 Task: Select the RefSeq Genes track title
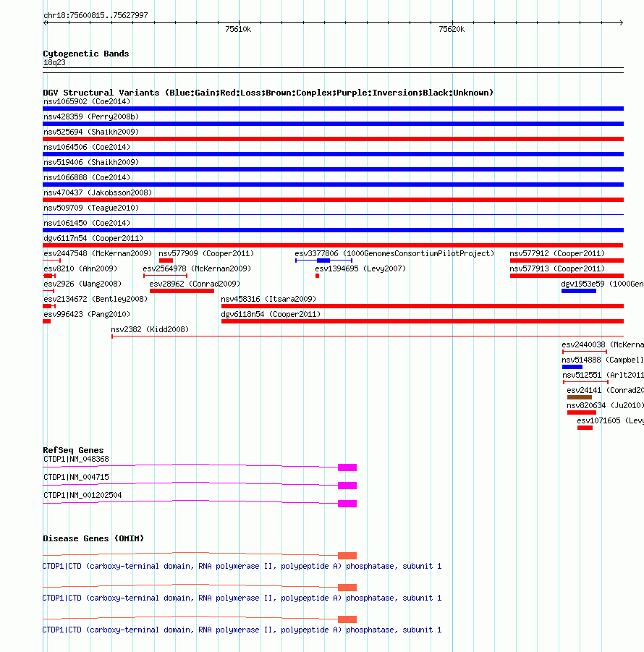point(73,450)
